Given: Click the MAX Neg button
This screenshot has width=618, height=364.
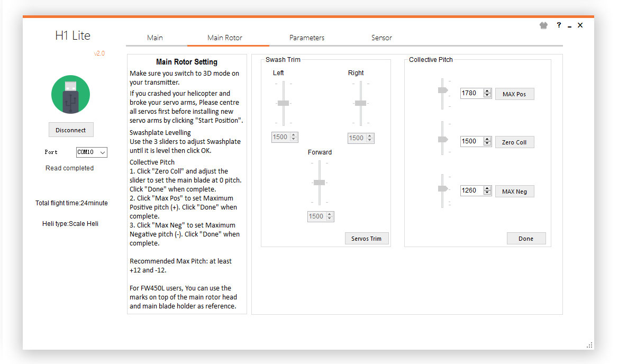Looking at the screenshot, I should coord(514,192).
